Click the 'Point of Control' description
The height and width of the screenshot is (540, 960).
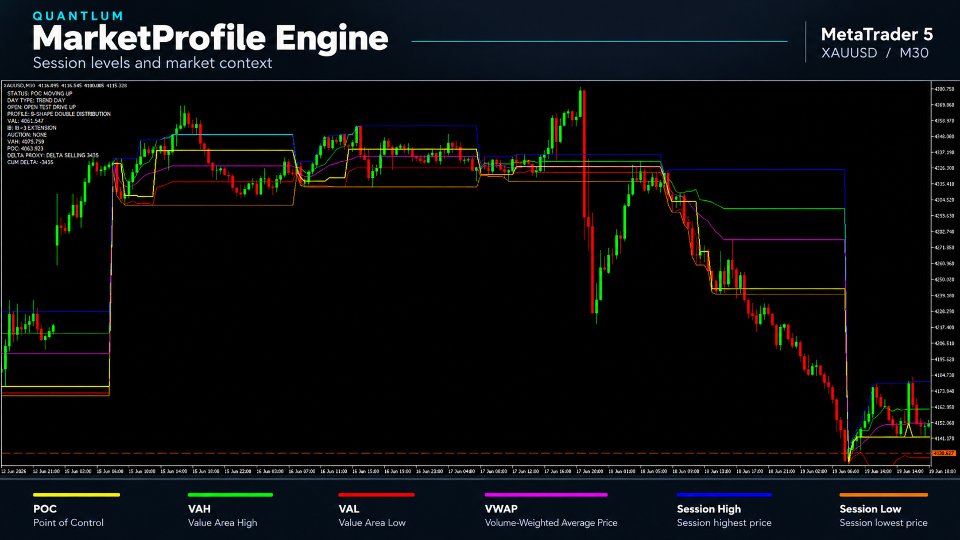pyautogui.click(x=68, y=523)
